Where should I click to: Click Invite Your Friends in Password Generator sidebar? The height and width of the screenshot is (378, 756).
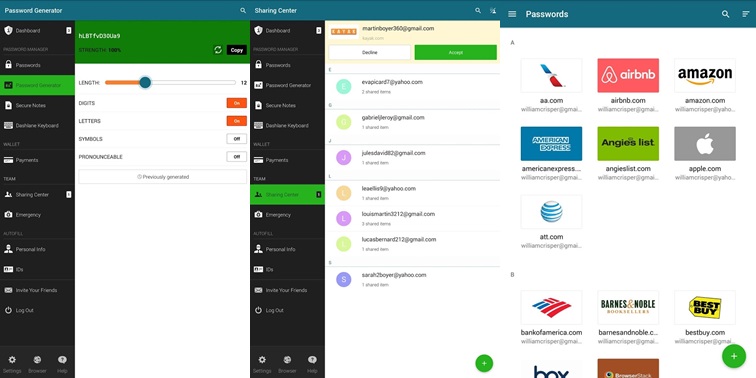pos(37,290)
